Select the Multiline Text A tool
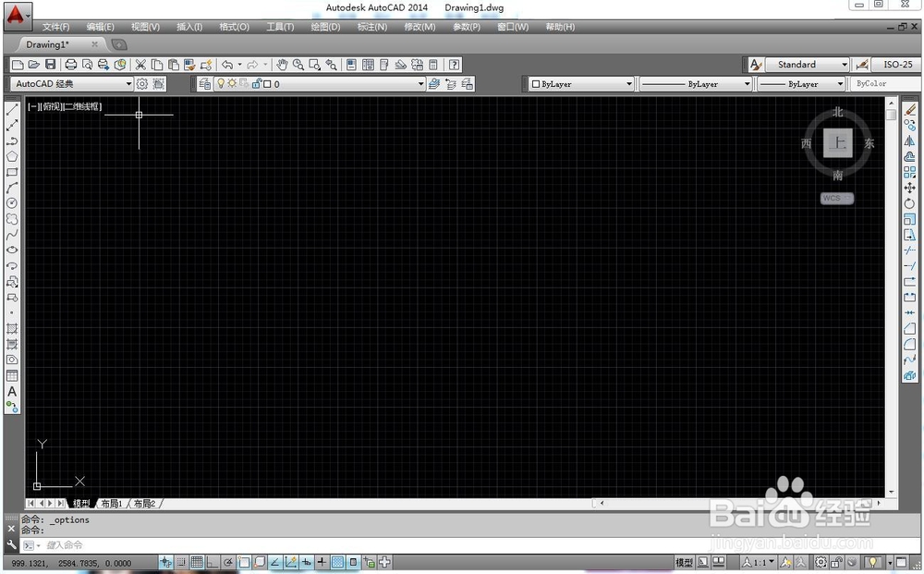 tap(12, 391)
